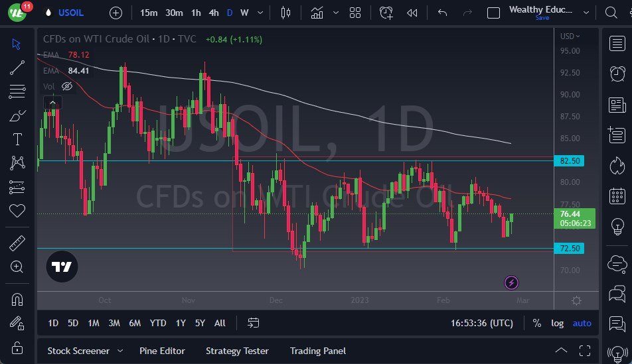The width and height of the screenshot is (632, 364).
Task: Click the bar replay rewind icon
Action: (412, 13)
